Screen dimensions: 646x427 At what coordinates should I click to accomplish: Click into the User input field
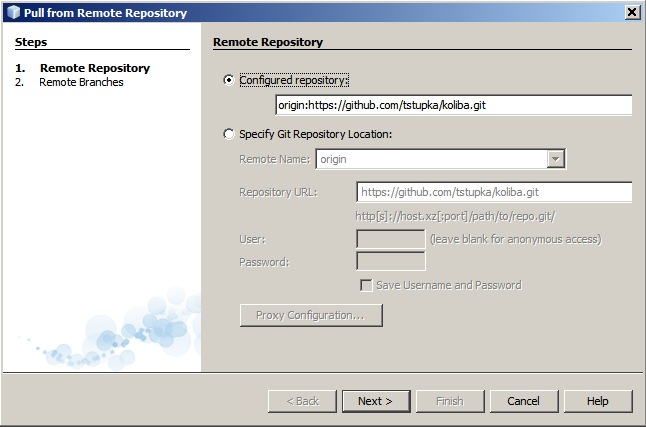[390, 239]
